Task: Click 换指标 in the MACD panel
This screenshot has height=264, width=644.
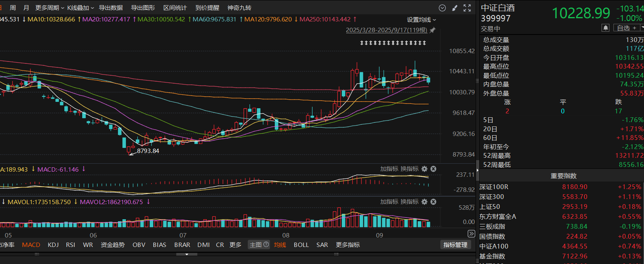Action: [x=409, y=169]
